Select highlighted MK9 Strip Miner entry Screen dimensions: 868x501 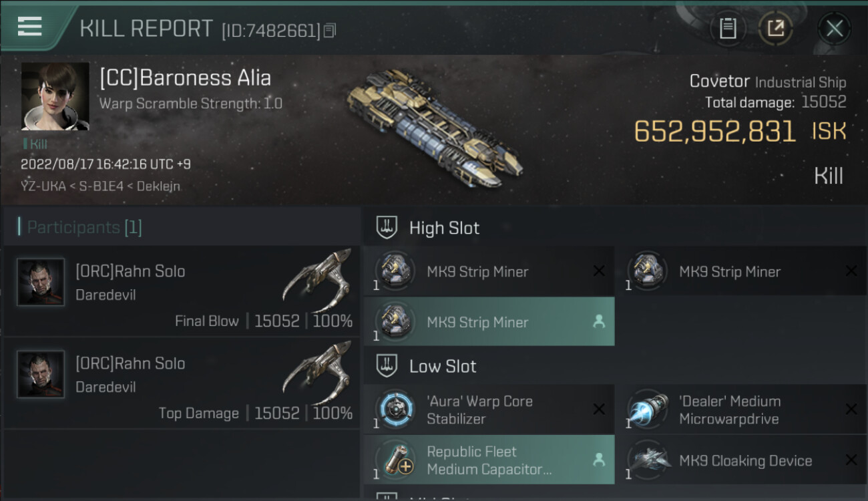pyautogui.click(x=489, y=321)
